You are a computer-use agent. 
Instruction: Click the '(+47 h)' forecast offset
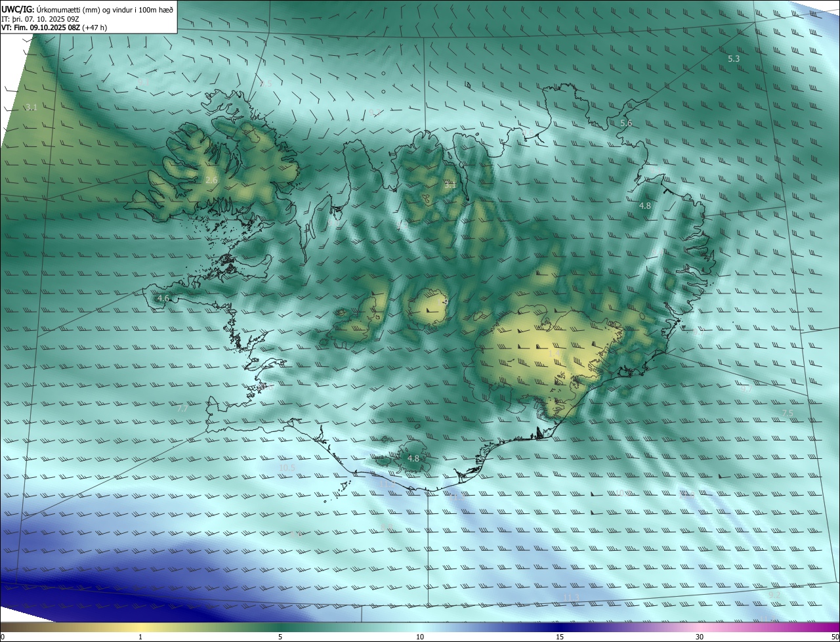pyautogui.click(x=95, y=28)
